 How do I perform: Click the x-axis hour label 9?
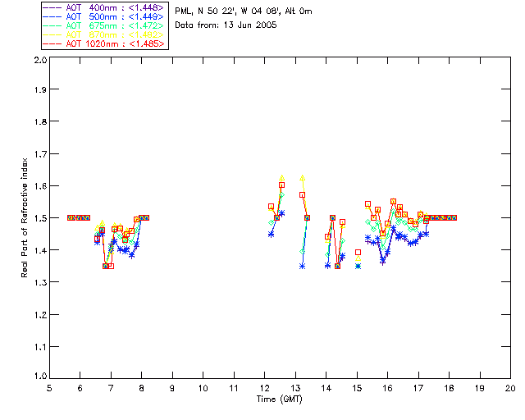(x=172, y=388)
